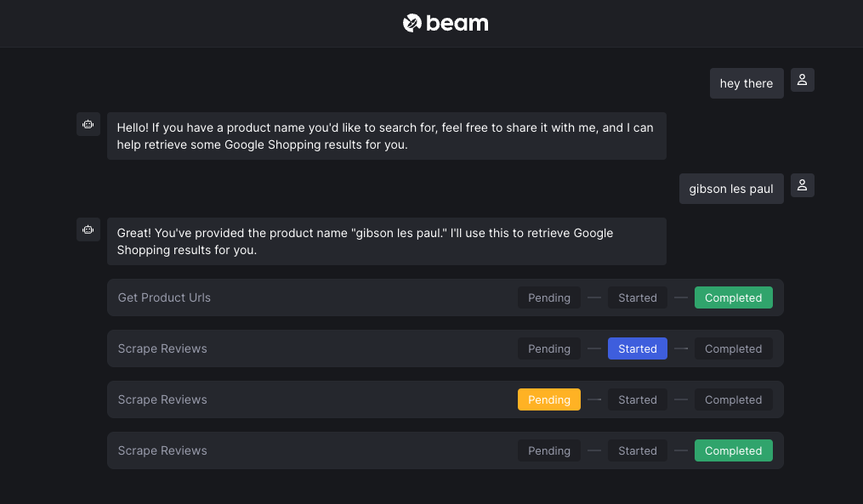863x504 pixels.
Task: Click green Completed status on last Scrape Reviews
Action: click(733, 450)
